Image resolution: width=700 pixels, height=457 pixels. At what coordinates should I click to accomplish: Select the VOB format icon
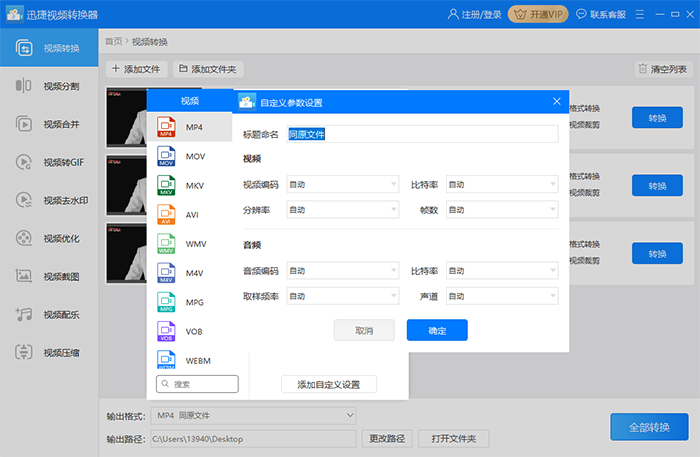[166, 331]
